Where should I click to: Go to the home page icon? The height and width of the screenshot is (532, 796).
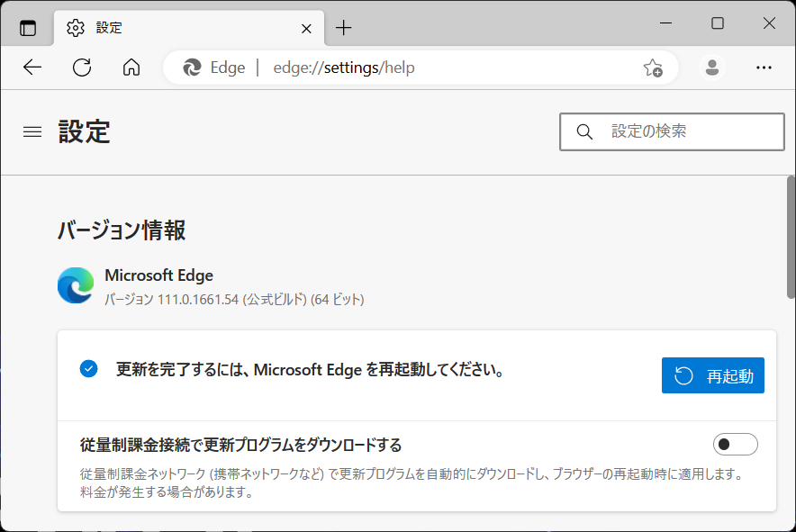coord(131,67)
